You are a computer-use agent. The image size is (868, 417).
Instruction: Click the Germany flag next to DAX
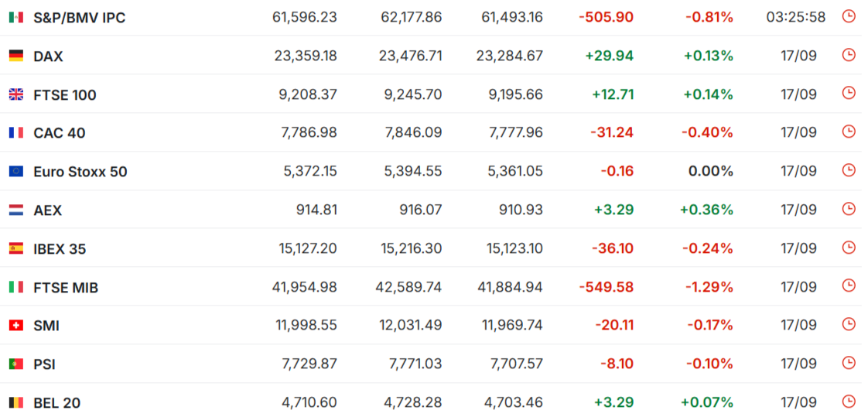16,56
